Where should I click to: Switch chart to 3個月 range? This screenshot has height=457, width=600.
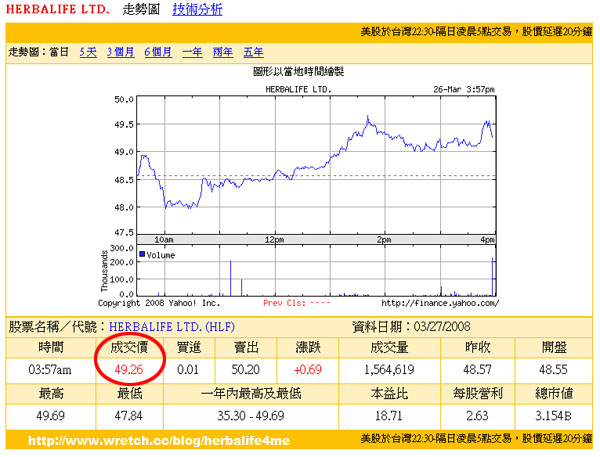[120, 52]
